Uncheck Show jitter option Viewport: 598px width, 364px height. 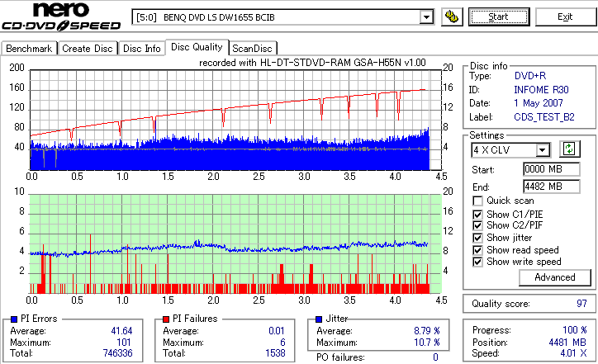(x=477, y=238)
